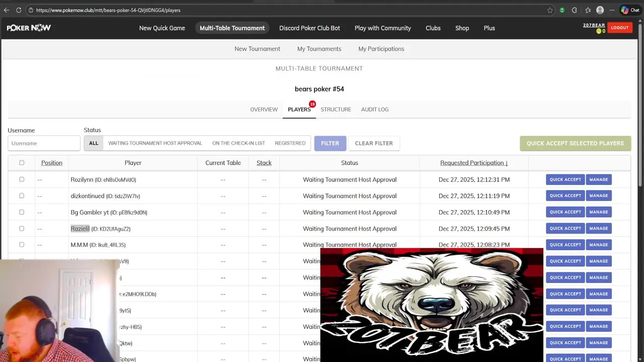The image size is (644, 362).
Task: Open Clubs in top navigation
Action: click(433, 28)
